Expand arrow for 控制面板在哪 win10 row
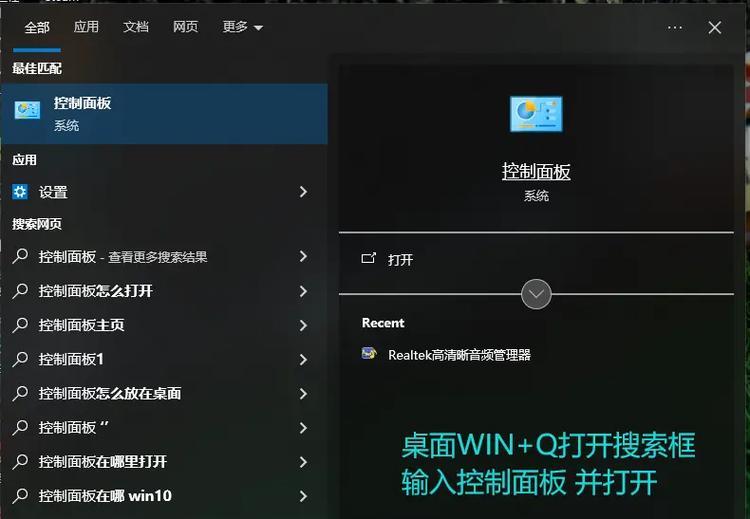750x519 pixels. (x=303, y=496)
